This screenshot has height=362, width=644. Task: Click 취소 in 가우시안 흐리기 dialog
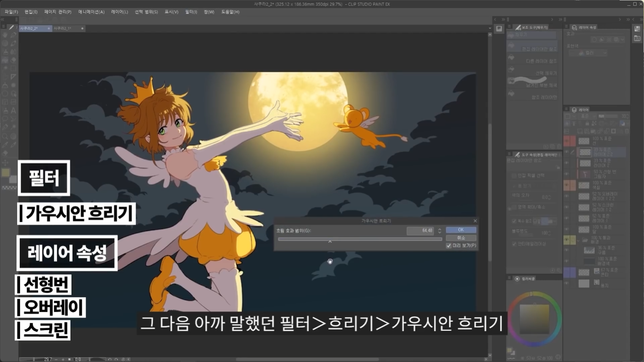pyautogui.click(x=461, y=238)
